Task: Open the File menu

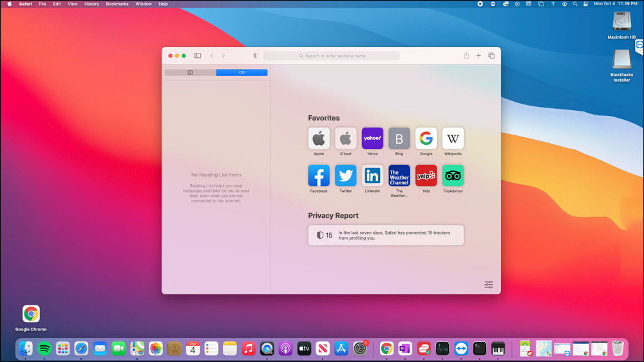Action: pyautogui.click(x=43, y=4)
